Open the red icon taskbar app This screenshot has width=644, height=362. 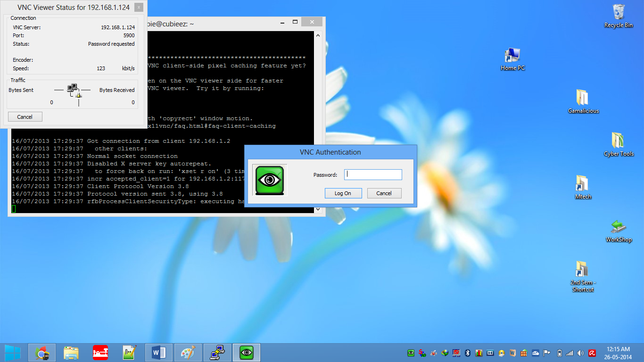pyautogui.click(x=100, y=353)
